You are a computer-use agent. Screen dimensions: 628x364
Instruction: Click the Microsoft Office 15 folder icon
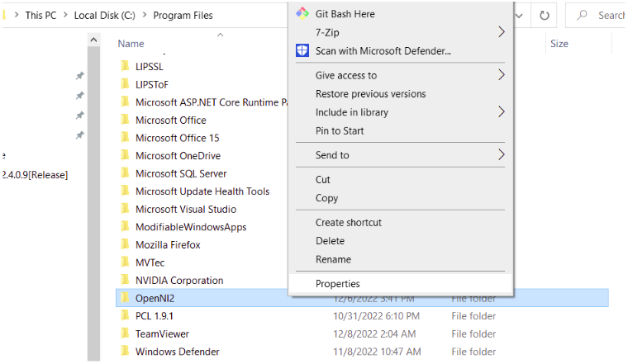[x=125, y=138]
